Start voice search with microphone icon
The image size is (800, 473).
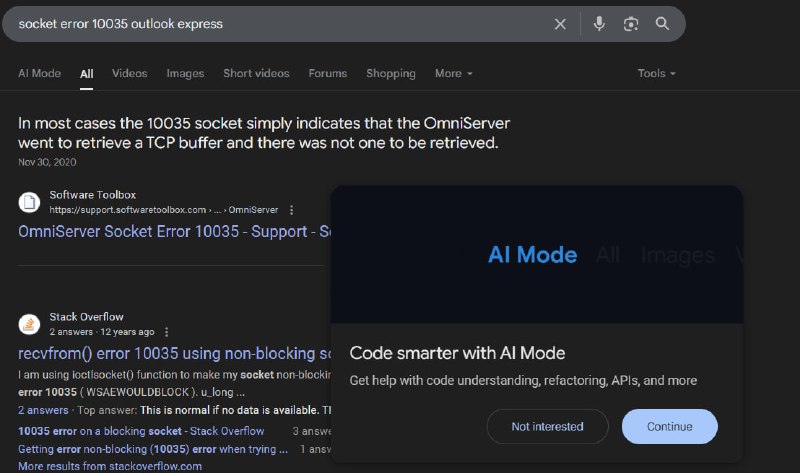(x=599, y=23)
